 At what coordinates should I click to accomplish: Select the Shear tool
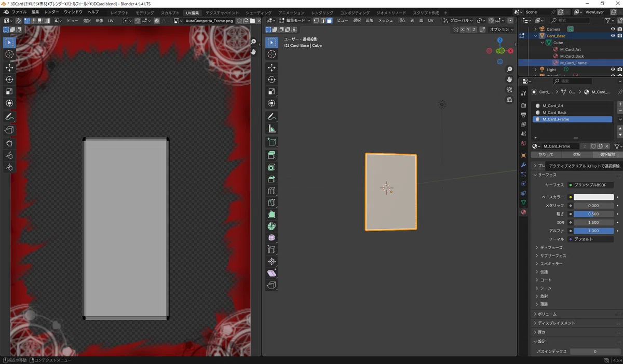272,274
